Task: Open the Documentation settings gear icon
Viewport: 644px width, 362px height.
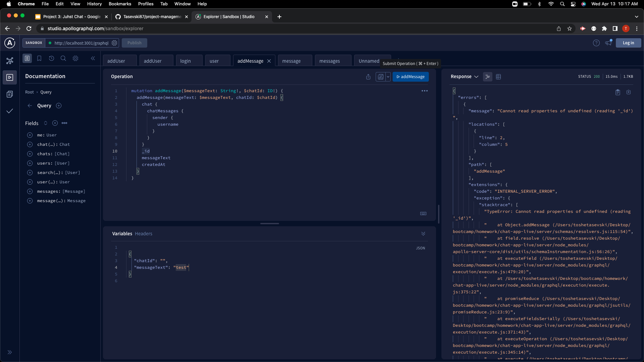Action: pos(75,58)
